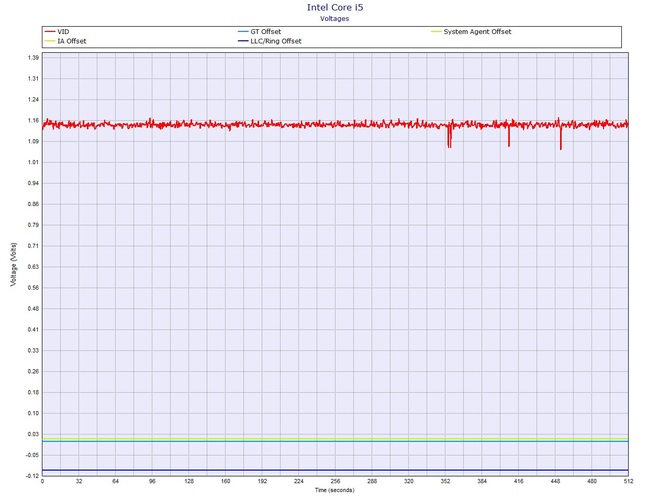The width and height of the screenshot is (670, 502).
Task: Click the -0.12 value on the voltage axis
Action: click(32, 476)
